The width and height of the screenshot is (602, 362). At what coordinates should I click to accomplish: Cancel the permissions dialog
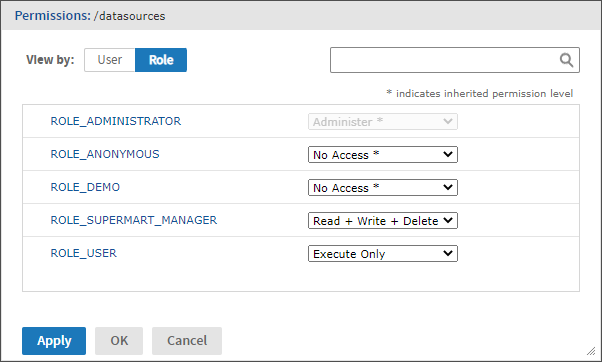[187, 341]
